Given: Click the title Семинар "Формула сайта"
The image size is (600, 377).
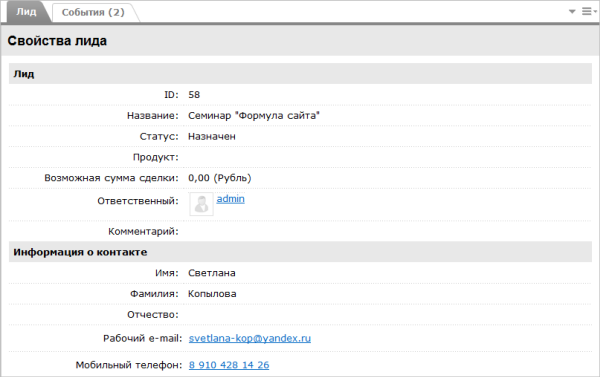Looking at the screenshot, I should (x=254, y=116).
